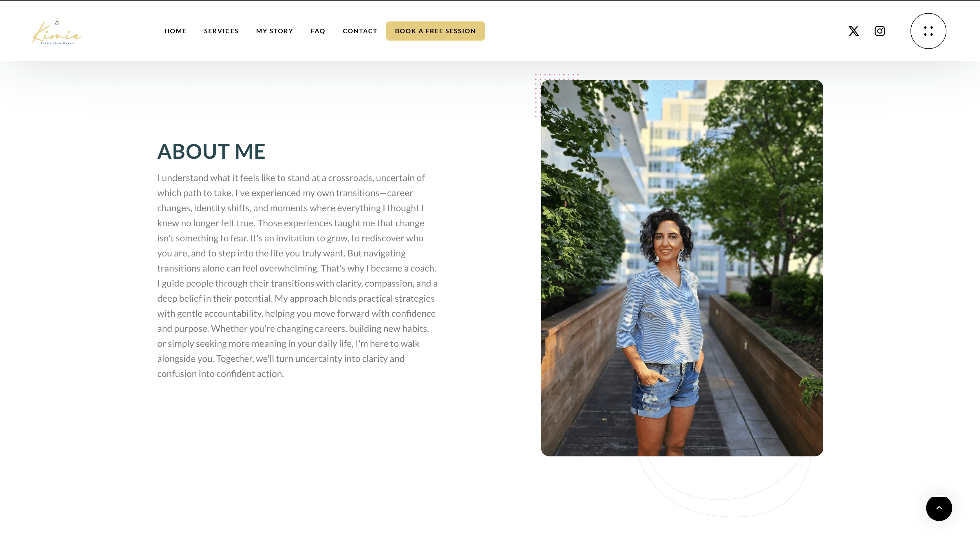The image size is (980, 550).
Task: Open the four-dot circular menu button
Action: pyautogui.click(x=928, y=31)
